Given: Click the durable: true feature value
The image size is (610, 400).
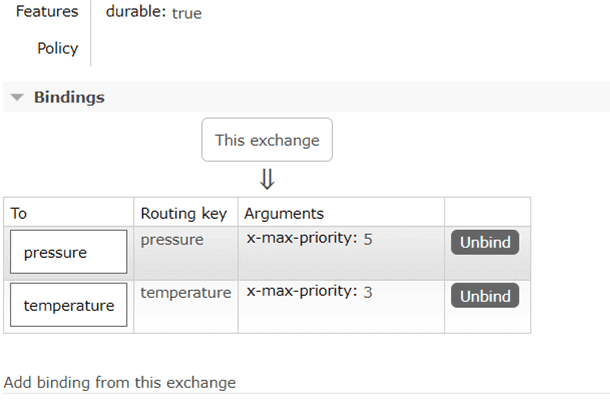Looking at the screenshot, I should [153, 14].
